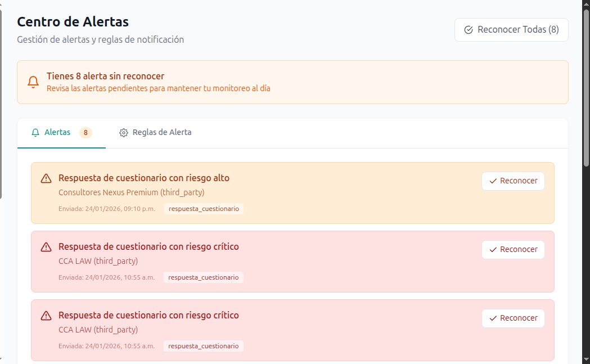Click the warning triangle on the first CCA LAW alert

point(46,247)
